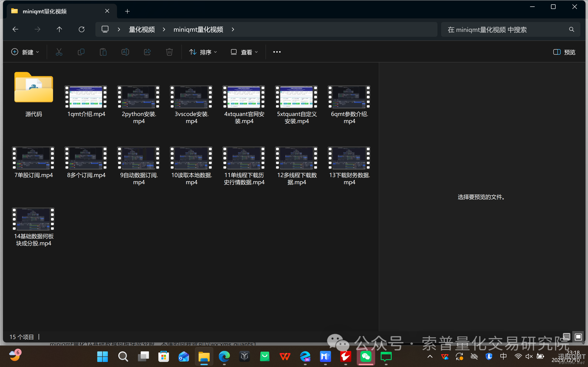Open the three-dots more options menu
This screenshot has width=588, height=367.
pyautogui.click(x=277, y=52)
